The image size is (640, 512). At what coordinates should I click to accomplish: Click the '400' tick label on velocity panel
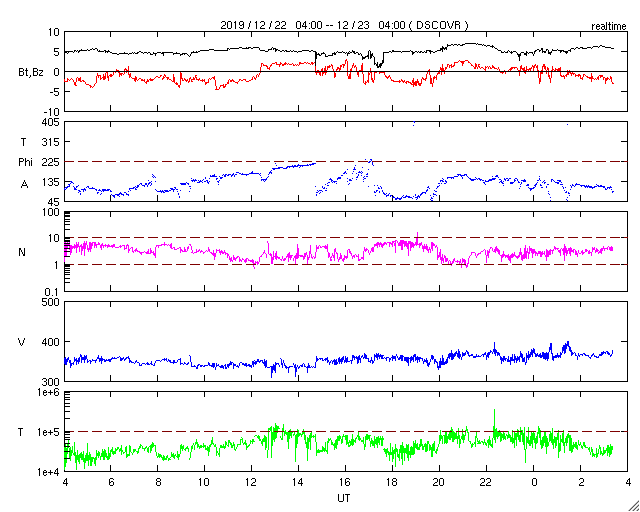tap(51, 342)
